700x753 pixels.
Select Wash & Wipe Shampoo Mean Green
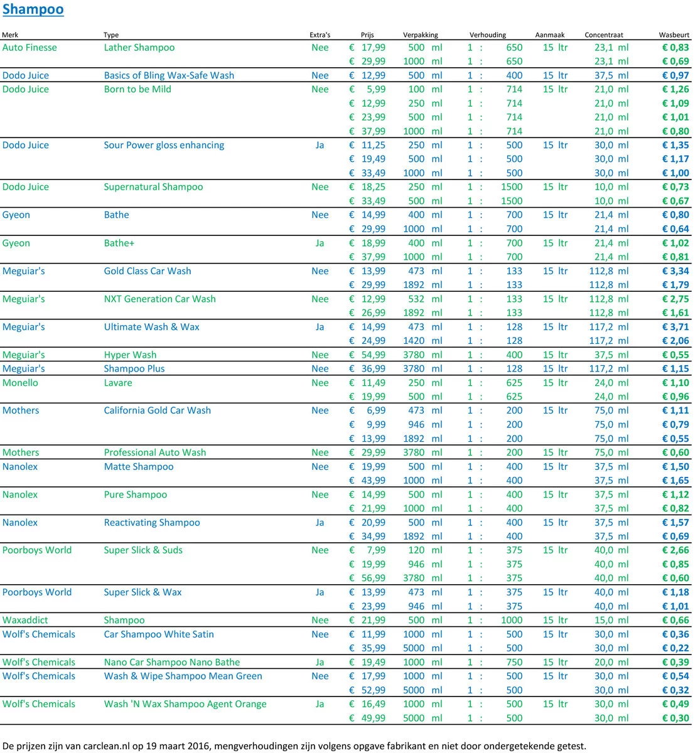(x=183, y=676)
